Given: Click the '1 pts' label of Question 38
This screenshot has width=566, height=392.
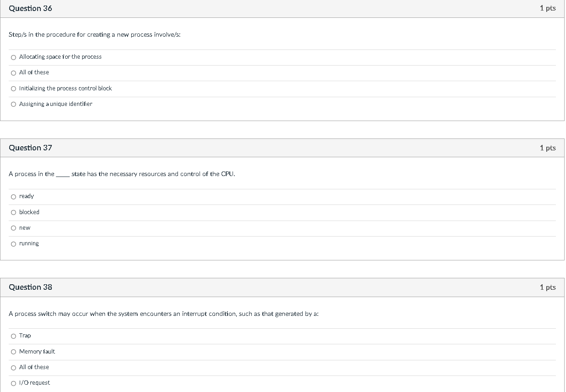Looking at the screenshot, I should click(x=548, y=287).
